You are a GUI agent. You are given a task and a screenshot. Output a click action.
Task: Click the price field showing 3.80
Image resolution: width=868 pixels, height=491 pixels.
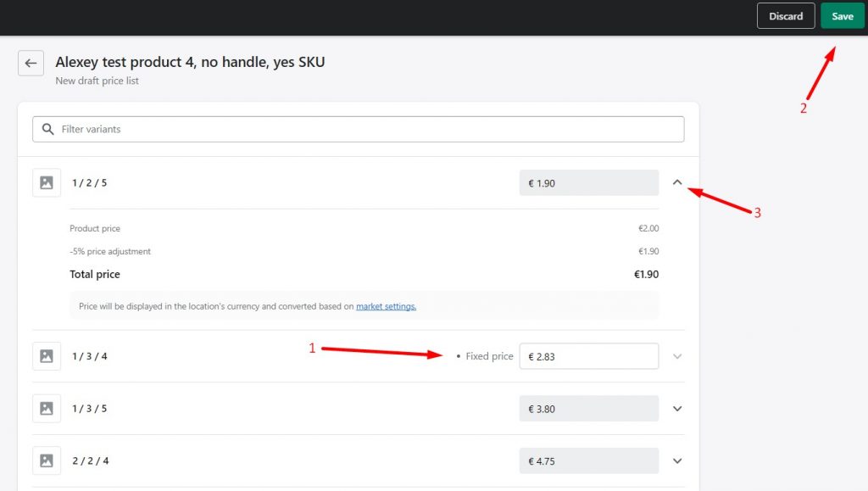pyautogui.click(x=589, y=408)
